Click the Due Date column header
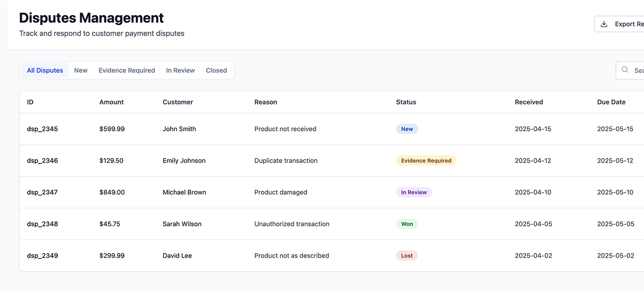Viewport: 644px width, 292px height. pos(611,102)
